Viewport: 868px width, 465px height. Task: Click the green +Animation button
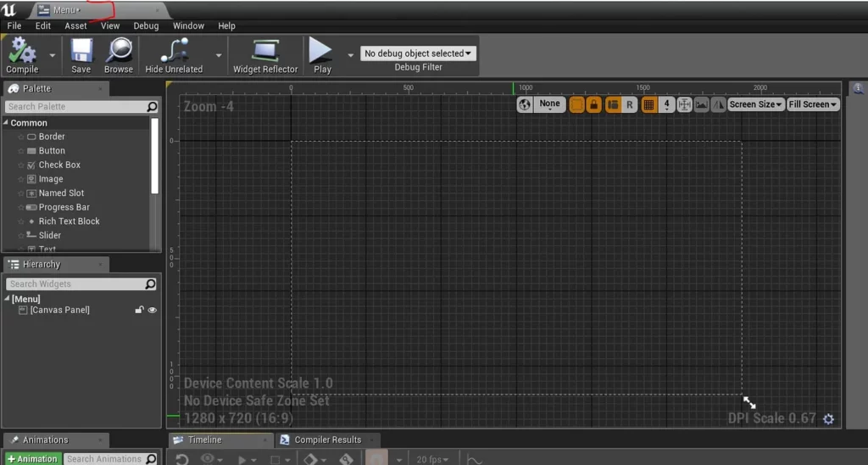click(33, 459)
